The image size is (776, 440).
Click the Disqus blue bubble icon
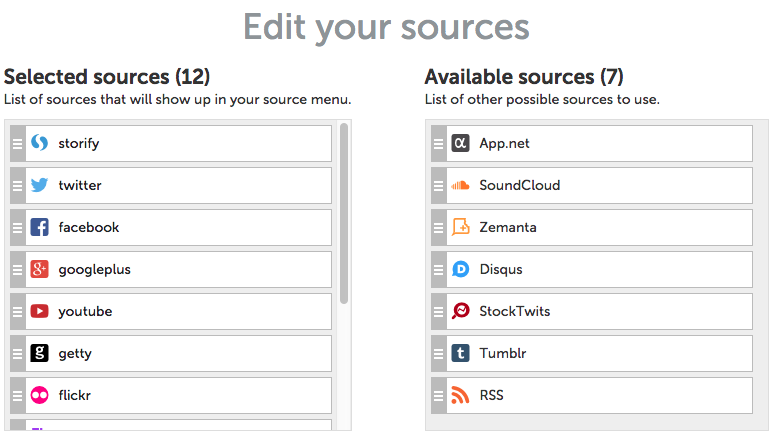pyautogui.click(x=460, y=269)
